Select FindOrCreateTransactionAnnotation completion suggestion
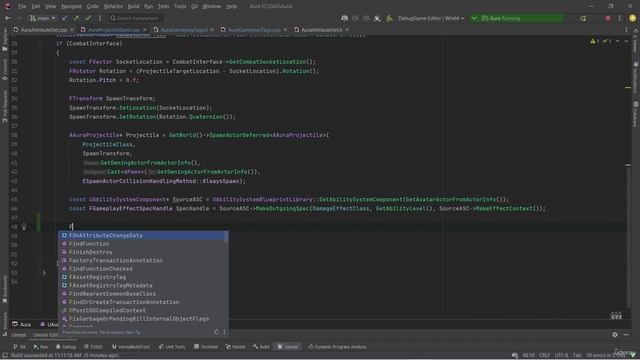 [x=141, y=302]
